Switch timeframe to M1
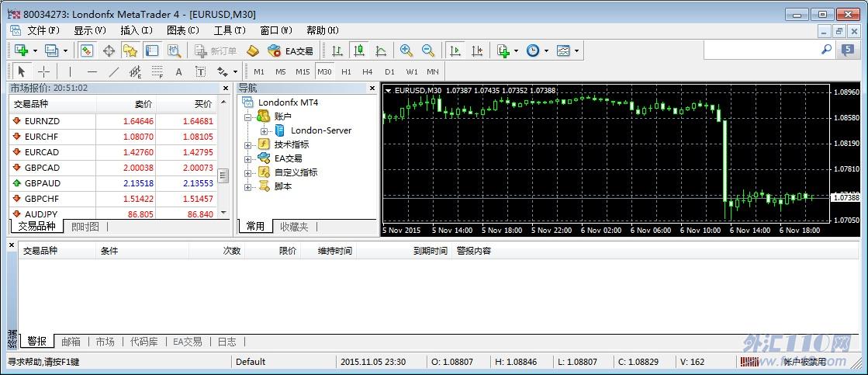868x375 pixels. 259,71
